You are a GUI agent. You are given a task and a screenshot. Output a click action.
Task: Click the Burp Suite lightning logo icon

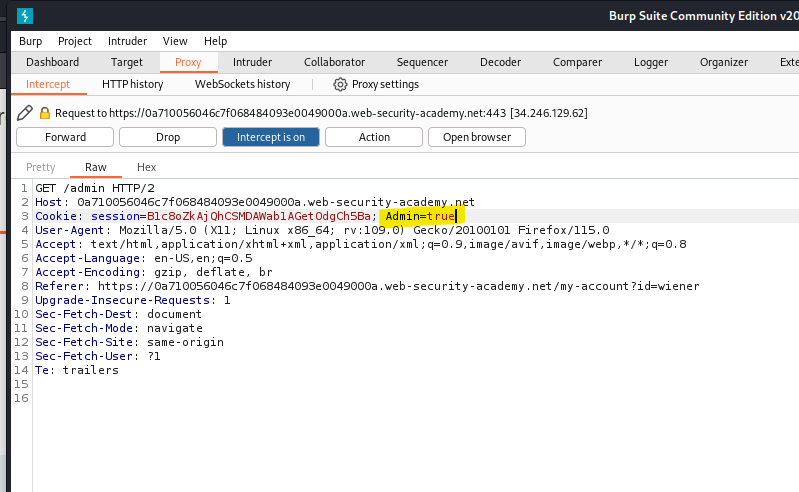click(x=24, y=16)
